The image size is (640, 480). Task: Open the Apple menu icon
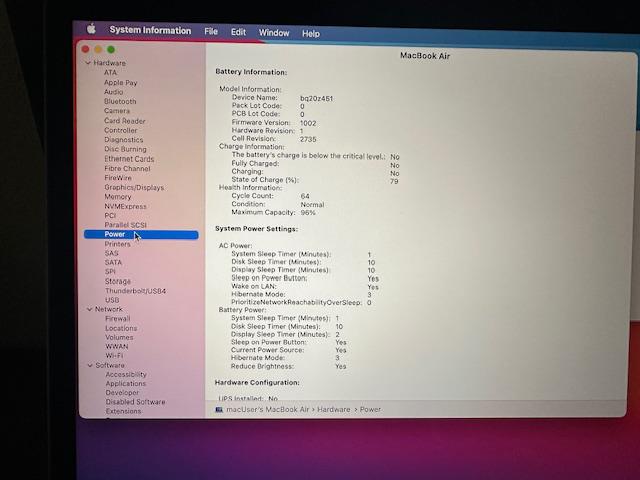tap(91, 29)
